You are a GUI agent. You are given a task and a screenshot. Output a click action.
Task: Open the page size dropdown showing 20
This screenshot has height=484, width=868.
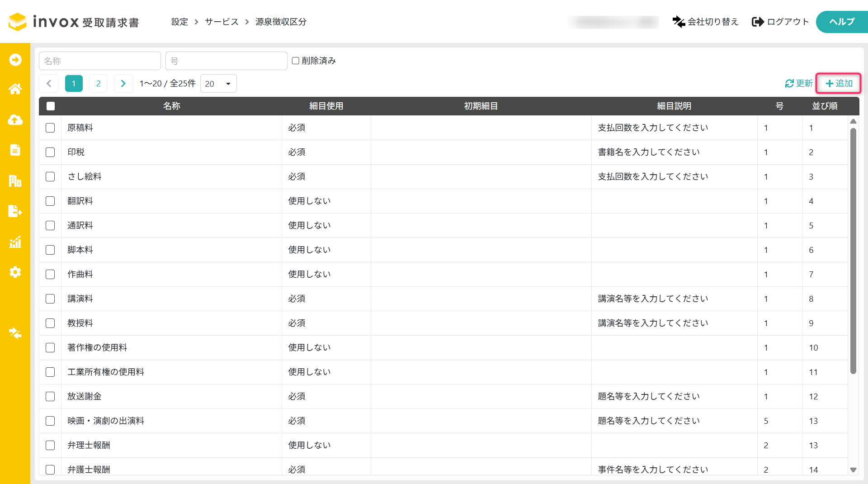pyautogui.click(x=218, y=84)
